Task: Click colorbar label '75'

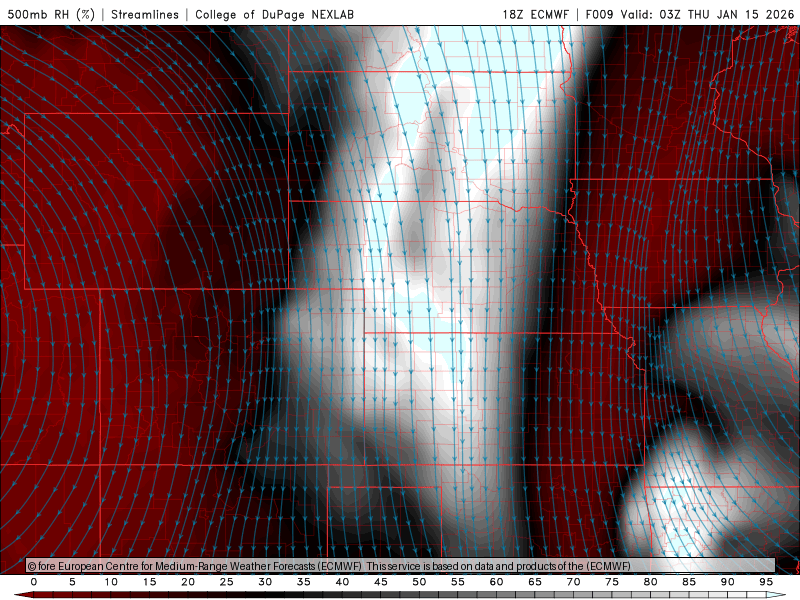Action: click(612, 582)
